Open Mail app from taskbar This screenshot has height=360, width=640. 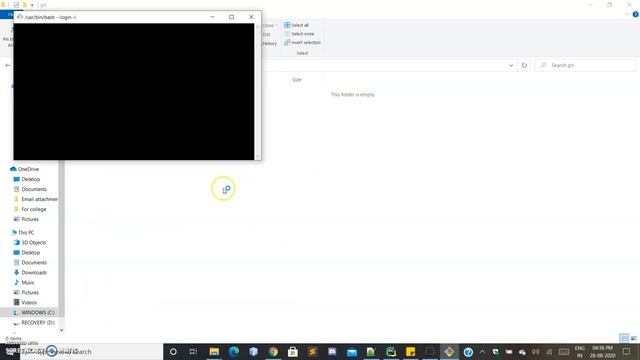(x=352, y=351)
